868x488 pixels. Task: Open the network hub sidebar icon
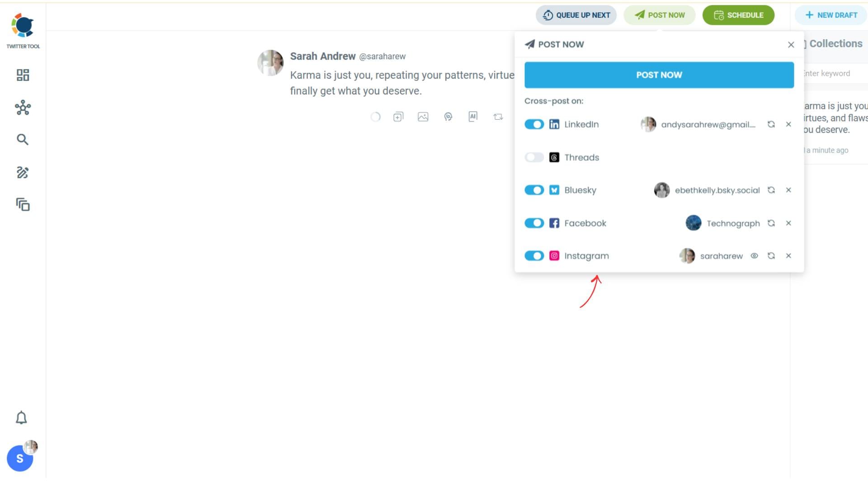23,108
